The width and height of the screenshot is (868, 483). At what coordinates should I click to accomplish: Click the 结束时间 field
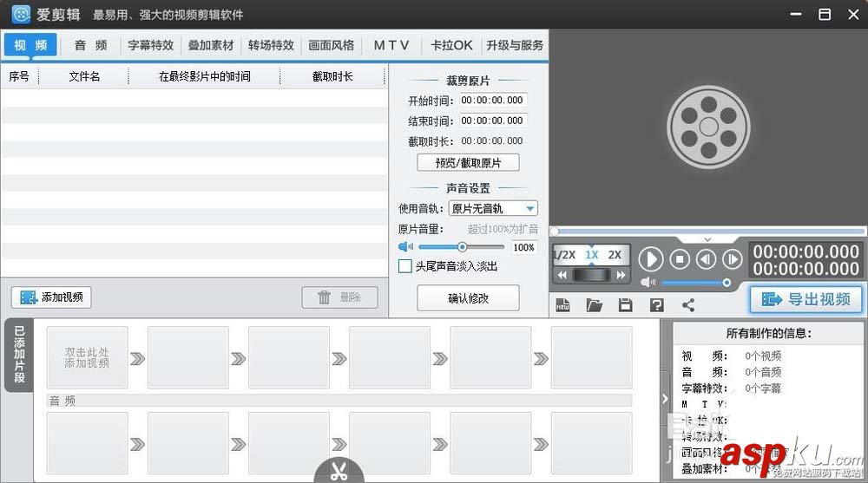pyautogui.click(x=493, y=121)
